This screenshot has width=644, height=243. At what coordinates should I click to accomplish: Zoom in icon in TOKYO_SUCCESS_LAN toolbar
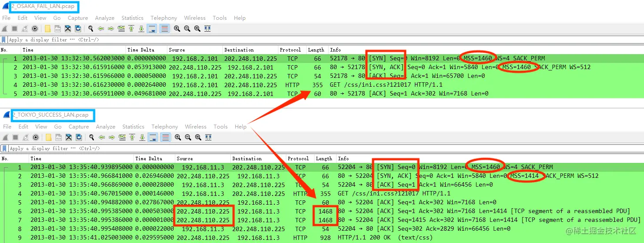(x=178, y=137)
